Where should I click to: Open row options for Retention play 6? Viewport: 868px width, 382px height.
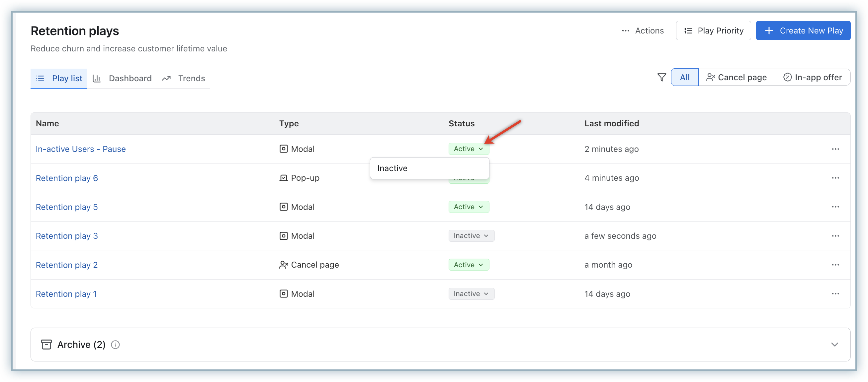pyautogui.click(x=835, y=178)
